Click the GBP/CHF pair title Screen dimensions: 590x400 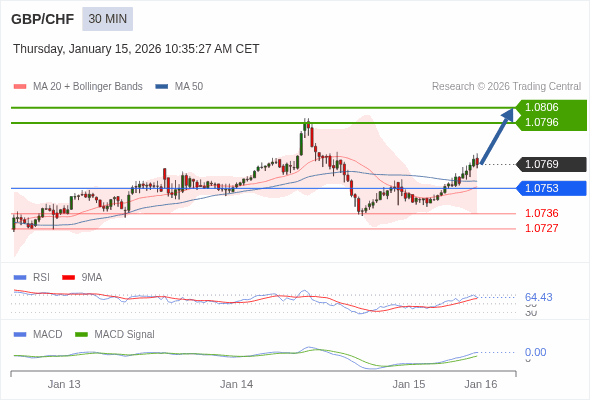[43, 19]
